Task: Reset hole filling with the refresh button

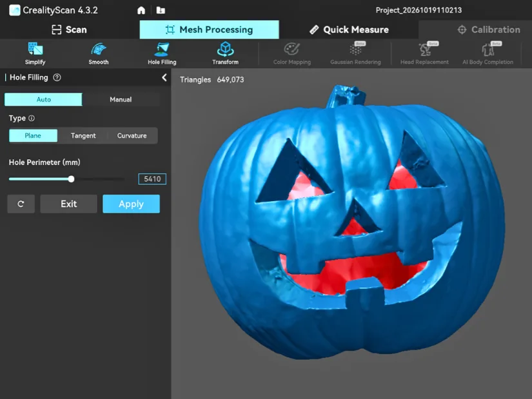Action: click(21, 204)
